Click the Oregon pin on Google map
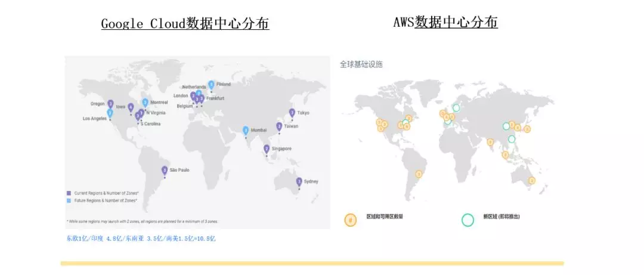Image resolution: width=644 pixels, height=275 pixels. click(110, 104)
